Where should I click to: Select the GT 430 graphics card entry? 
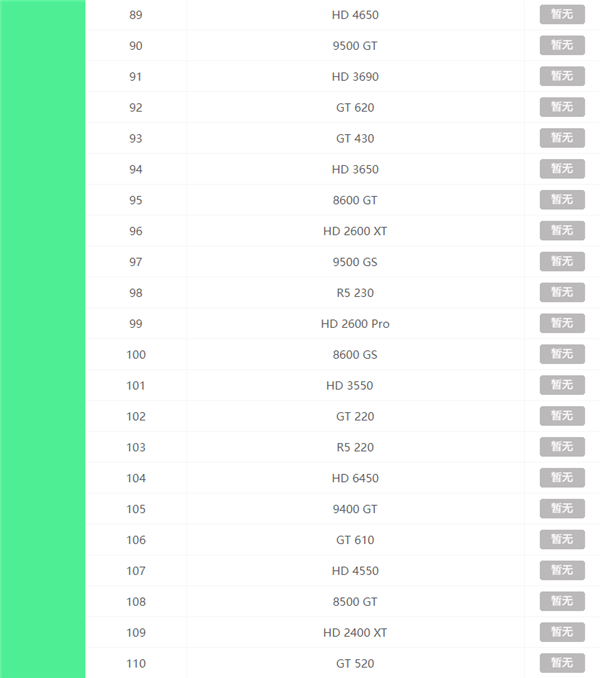click(355, 139)
